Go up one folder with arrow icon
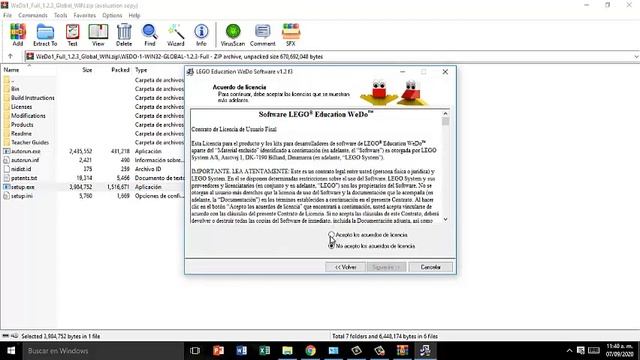Screen dimensions: 640x360 pos(10,56)
